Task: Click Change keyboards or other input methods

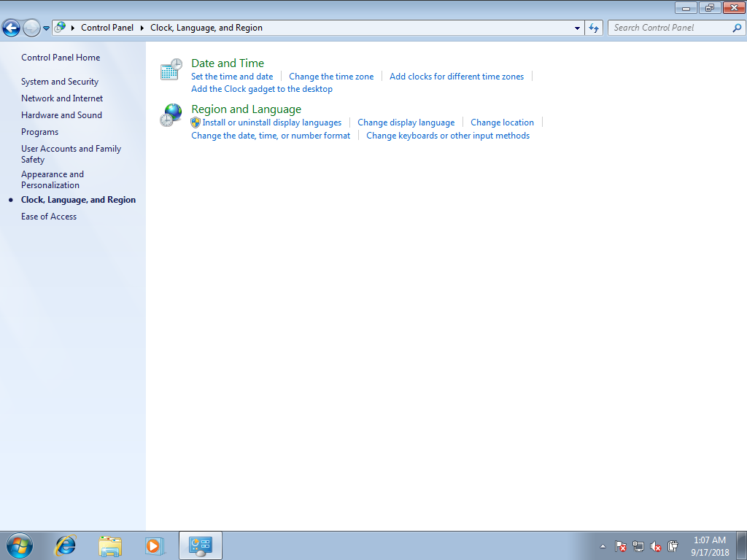Action: 448,136
